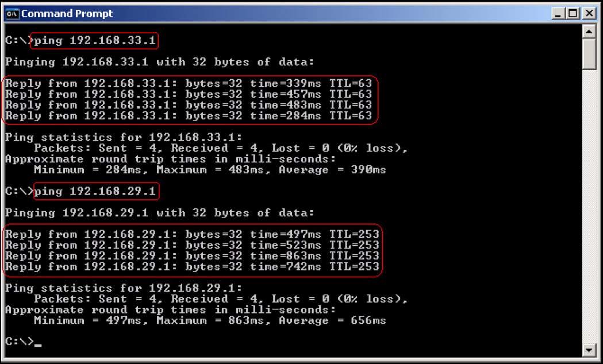
Task: Click the scrollbar up arrow
Action: point(589,31)
